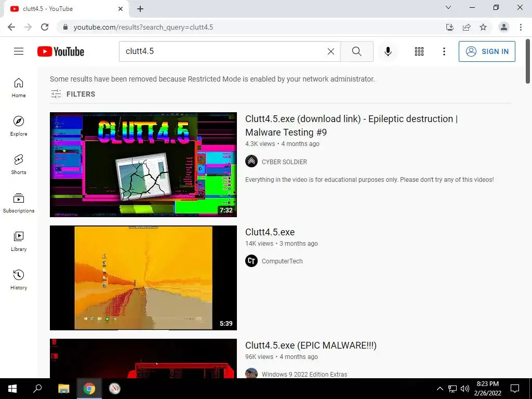Click the YouTube logo

[x=61, y=51]
